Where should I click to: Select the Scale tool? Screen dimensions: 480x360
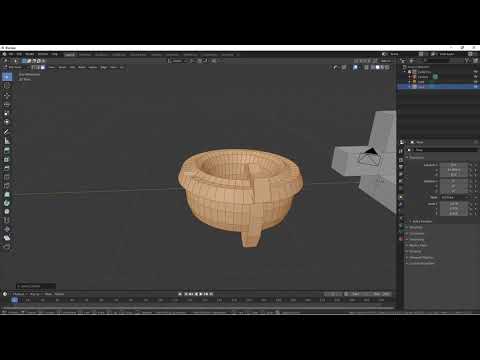[7, 113]
